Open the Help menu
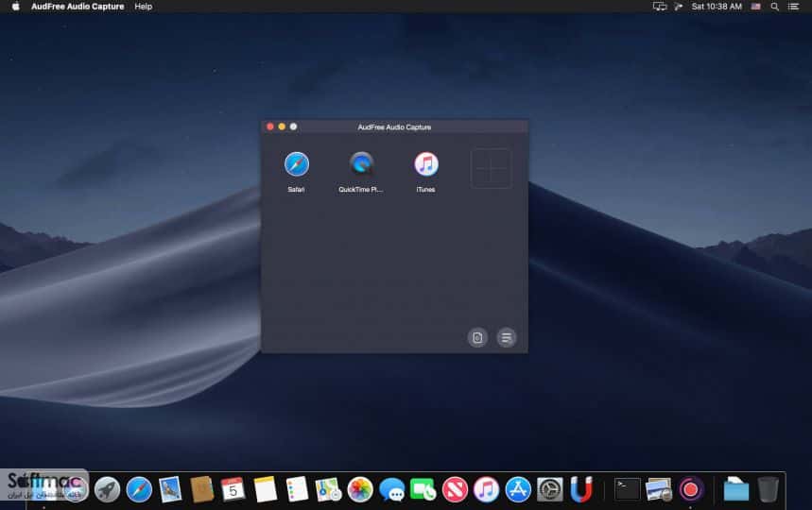812x510 pixels. (x=144, y=7)
